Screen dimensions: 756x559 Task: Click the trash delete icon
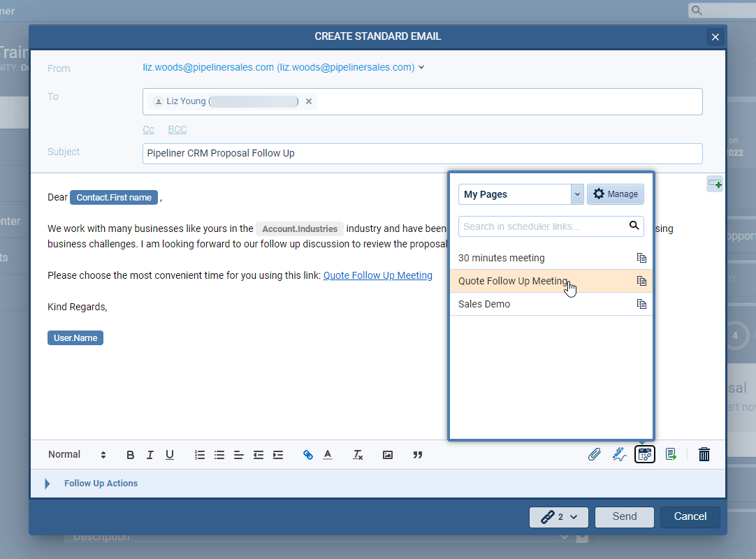coord(704,455)
